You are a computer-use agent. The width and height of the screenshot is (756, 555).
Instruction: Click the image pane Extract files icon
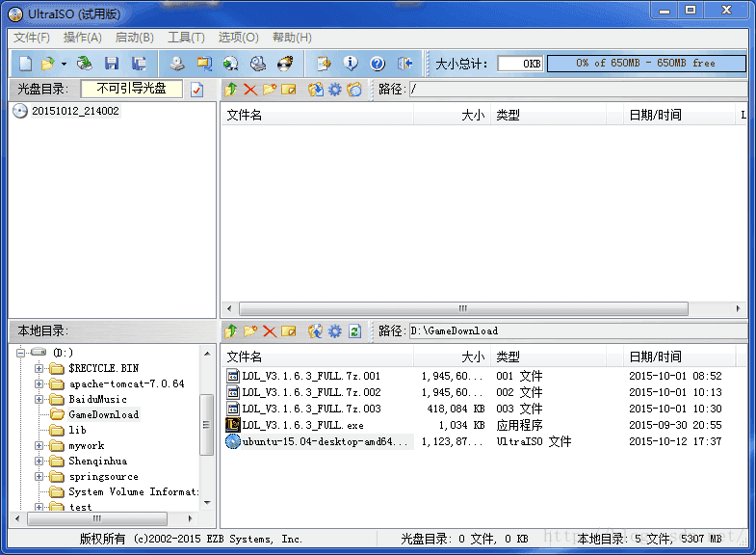(316, 90)
